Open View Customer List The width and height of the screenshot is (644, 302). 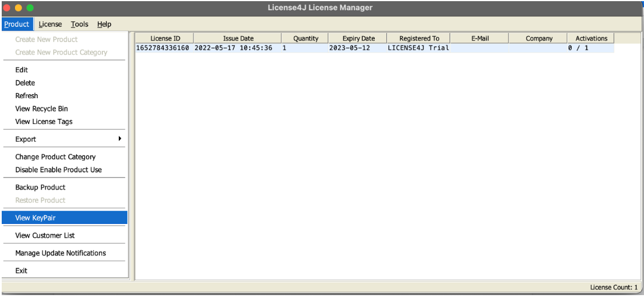click(x=45, y=235)
